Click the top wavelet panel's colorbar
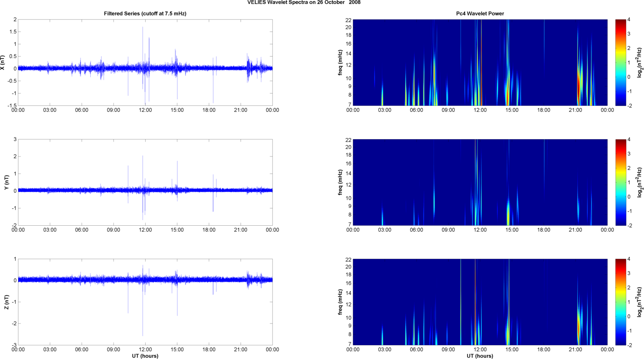This screenshot has width=644, height=359. (x=620, y=62)
